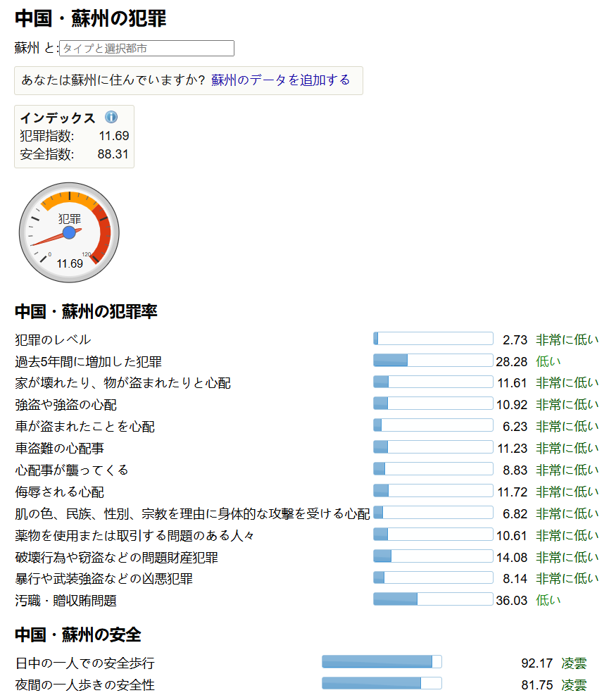
Task: Click the value 8.14
Action: [x=515, y=579]
